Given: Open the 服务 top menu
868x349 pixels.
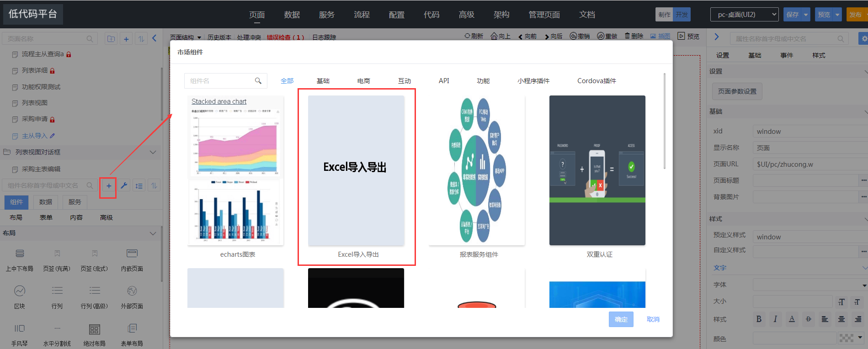Looking at the screenshot, I should pos(327,15).
